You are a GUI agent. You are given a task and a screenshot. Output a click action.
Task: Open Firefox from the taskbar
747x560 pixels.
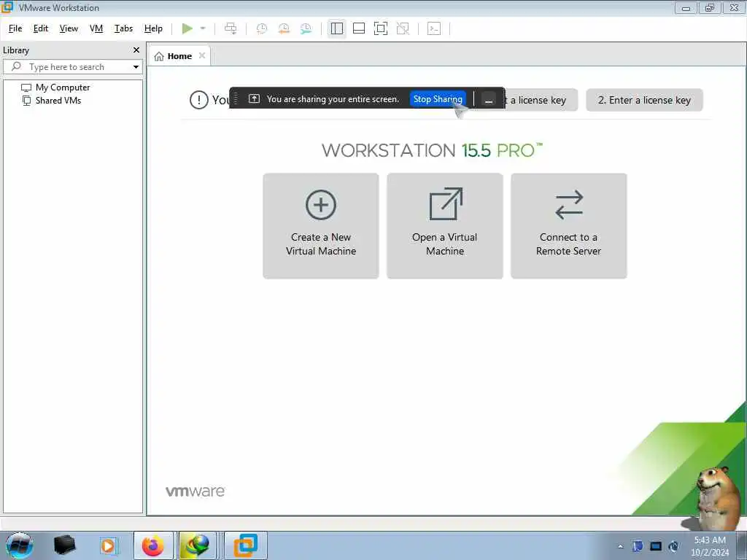point(153,545)
